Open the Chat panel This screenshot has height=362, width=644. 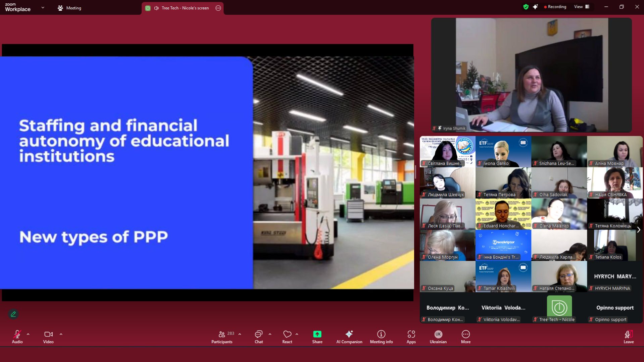[x=258, y=337]
